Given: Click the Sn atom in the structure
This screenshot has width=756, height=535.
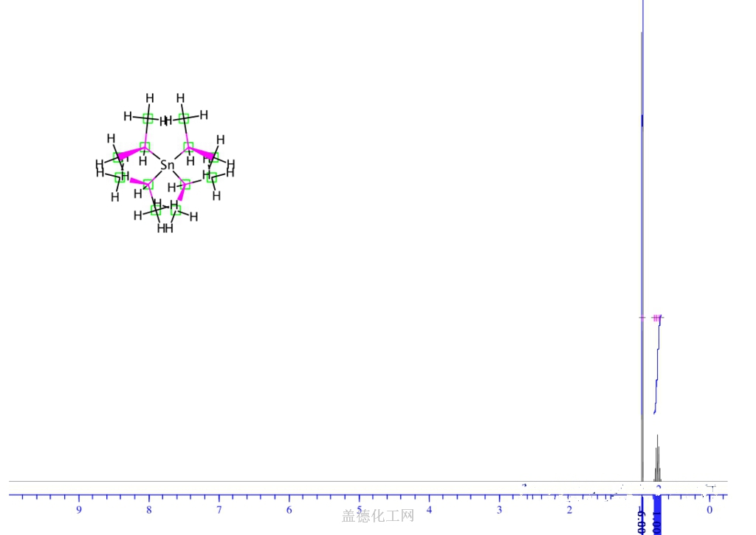Looking at the screenshot, I should 168,166.
